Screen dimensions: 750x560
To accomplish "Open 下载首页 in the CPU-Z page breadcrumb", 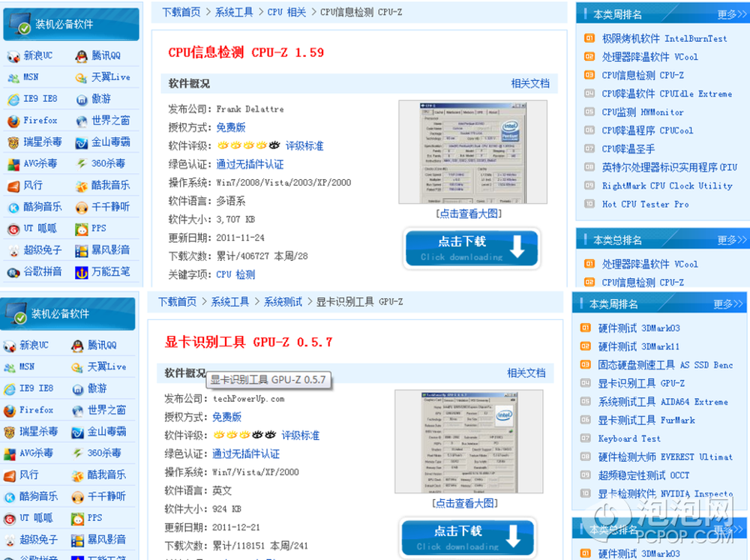I will tap(181, 13).
